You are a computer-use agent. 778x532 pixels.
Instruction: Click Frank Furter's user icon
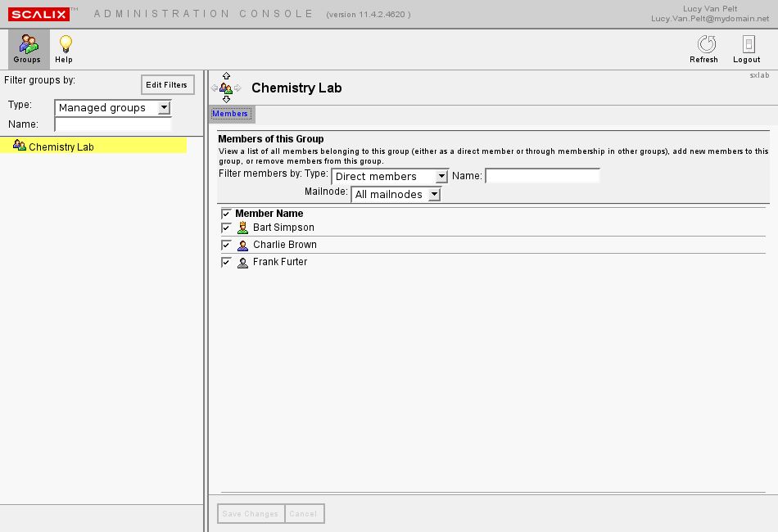pos(242,263)
